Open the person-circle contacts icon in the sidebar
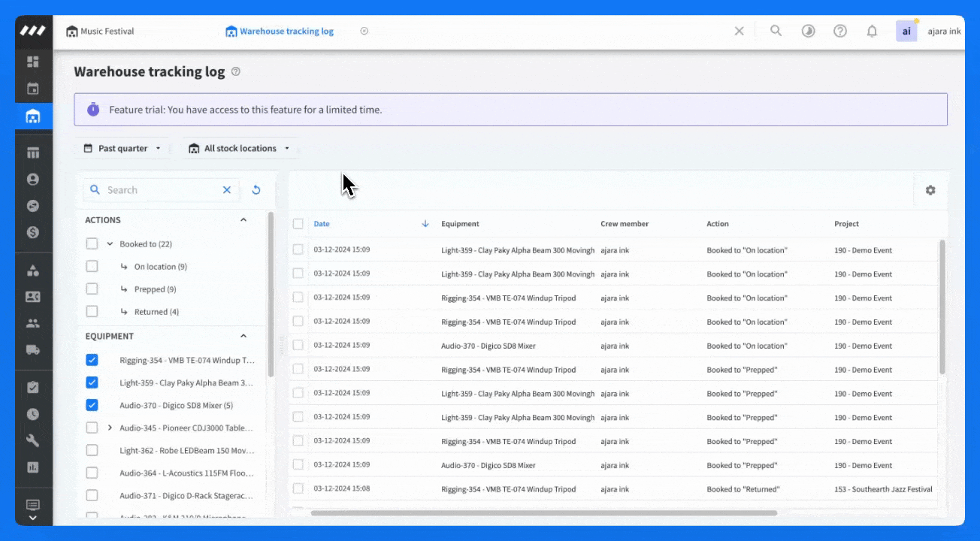980x541 pixels. pyautogui.click(x=33, y=180)
